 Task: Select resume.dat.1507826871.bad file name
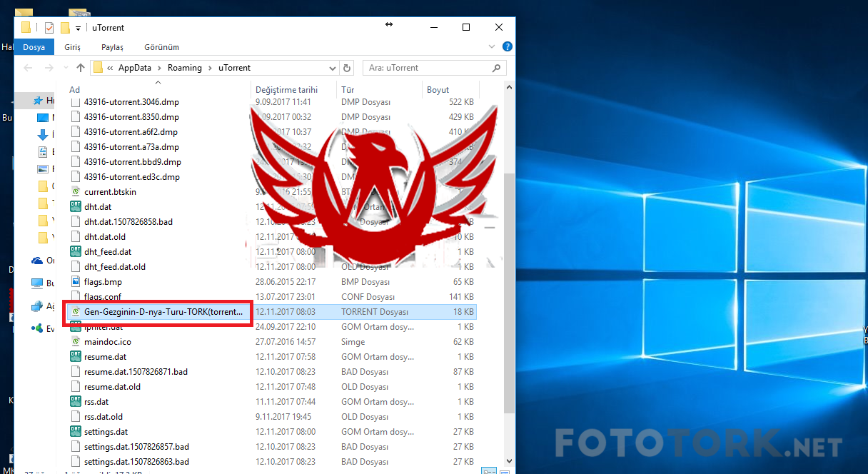tap(136, 371)
